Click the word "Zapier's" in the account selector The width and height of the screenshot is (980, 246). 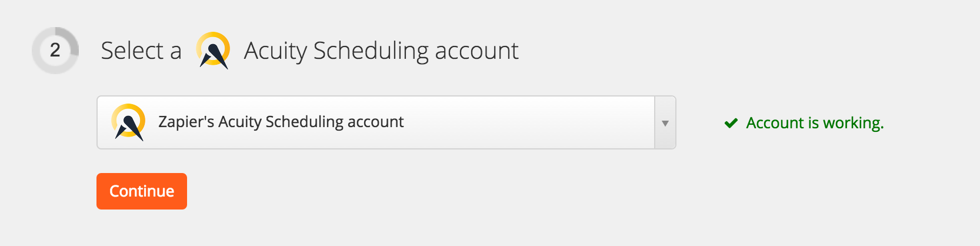(186, 122)
